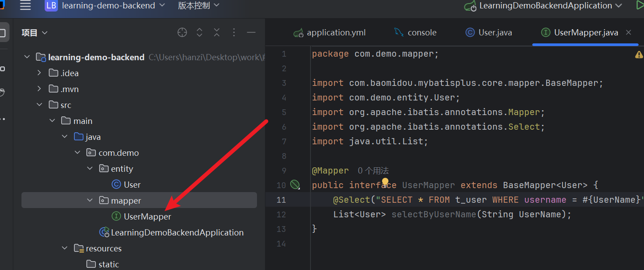This screenshot has height=270, width=644.
Task: Close the UserMapper.java tab
Action: (628, 32)
